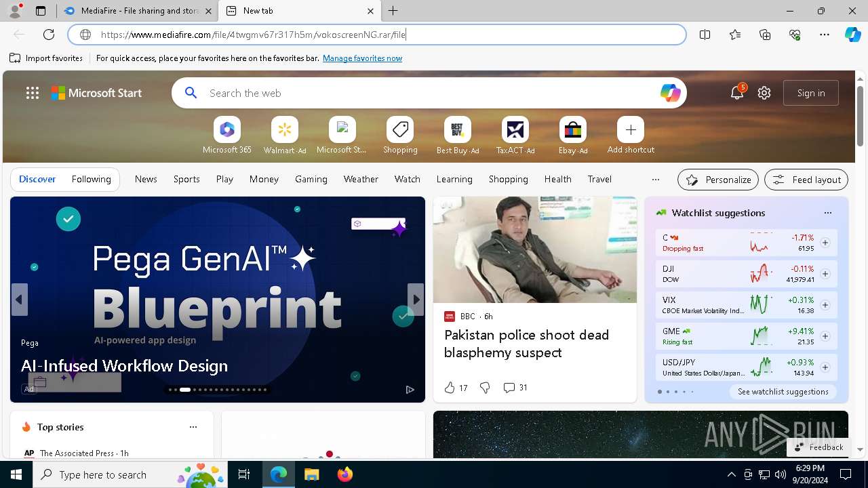
Task: Refresh the page with reload icon
Action: click(x=49, y=35)
